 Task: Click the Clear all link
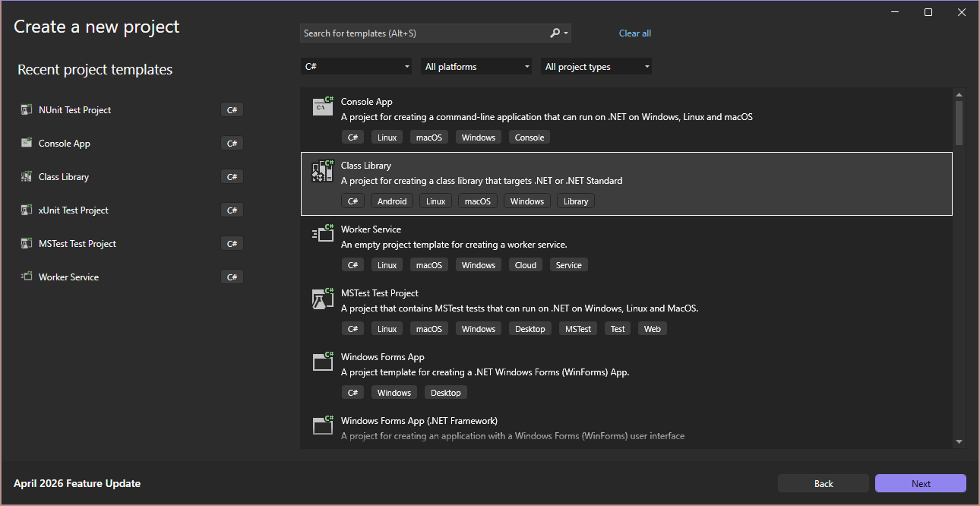(635, 33)
